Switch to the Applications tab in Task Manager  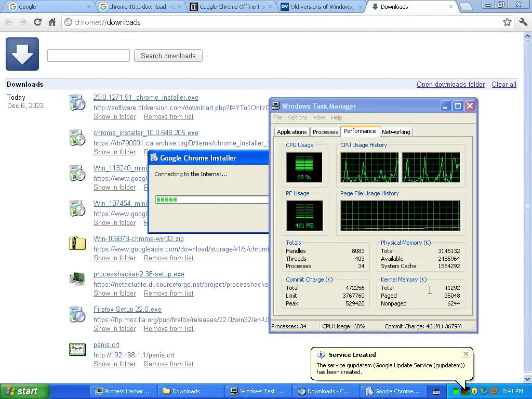(292, 132)
